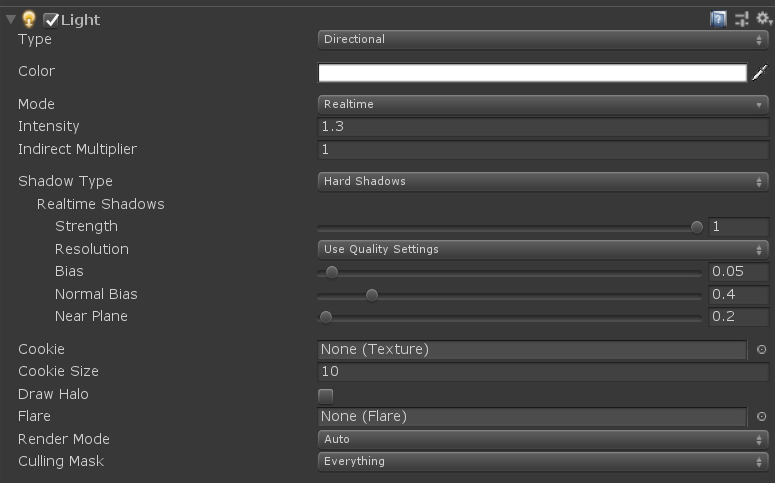The height and width of the screenshot is (483, 775).
Task: Open Resolution dropdown Use Quality Settings
Action: 543,249
